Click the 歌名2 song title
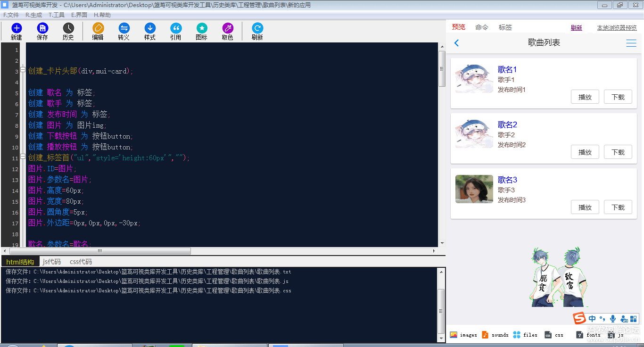The width and height of the screenshot is (644, 347). [507, 125]
